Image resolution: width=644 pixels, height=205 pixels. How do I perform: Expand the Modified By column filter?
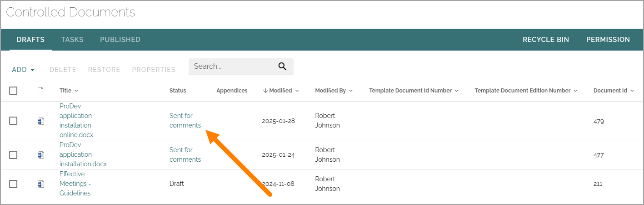pyautogui.click(x=351, y=91)
